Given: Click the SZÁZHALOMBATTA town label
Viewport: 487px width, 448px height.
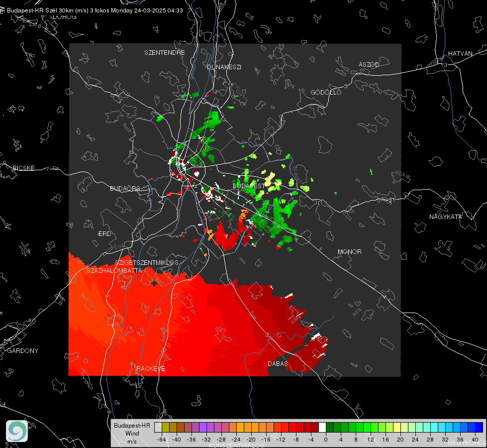Looking at the screenshot, I should coord(114,270).
